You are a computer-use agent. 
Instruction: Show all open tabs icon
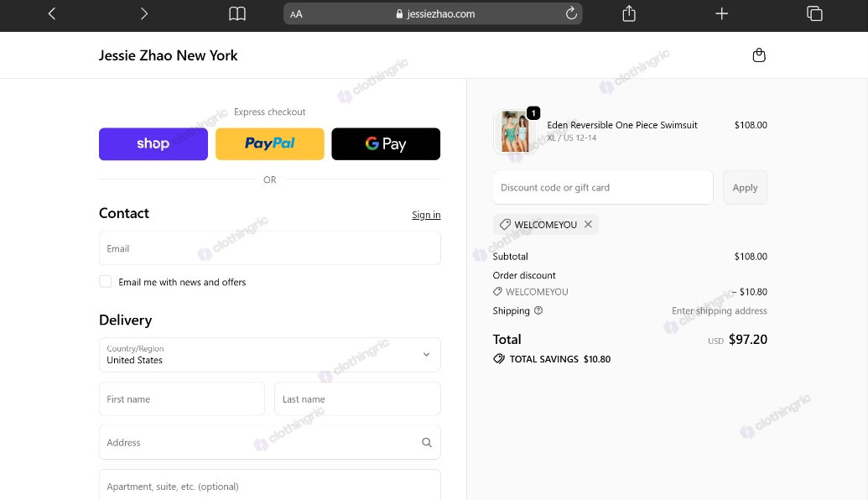(x=814, y=13)
